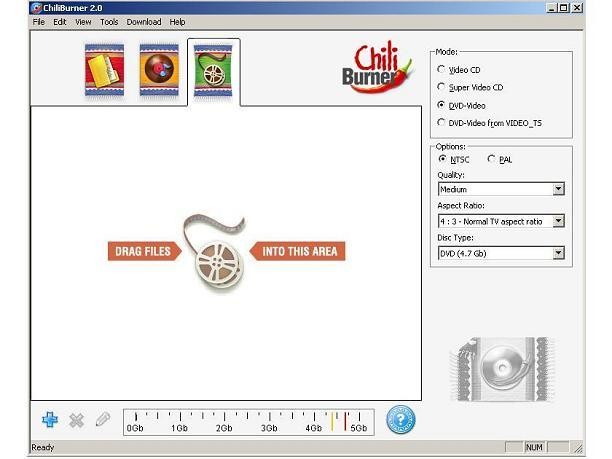Click the ChiliBurner title bar app icon
The height and width of the screenshot is (459, 612).
36,8
